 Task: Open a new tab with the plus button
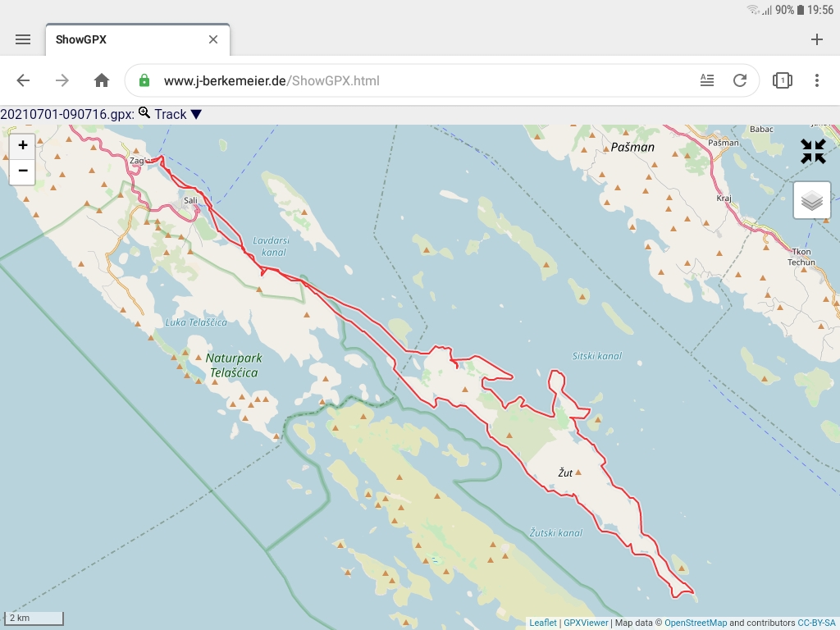pos(817,39)
